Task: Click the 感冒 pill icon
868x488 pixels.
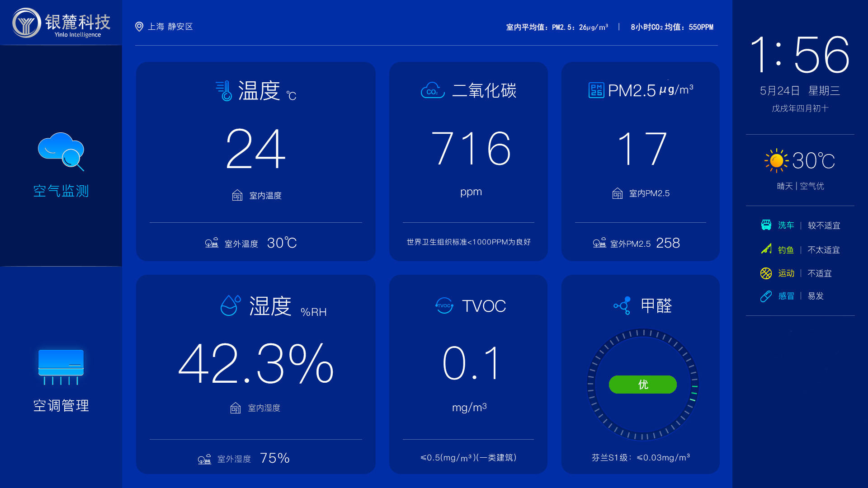Action: tap(766, 296)
